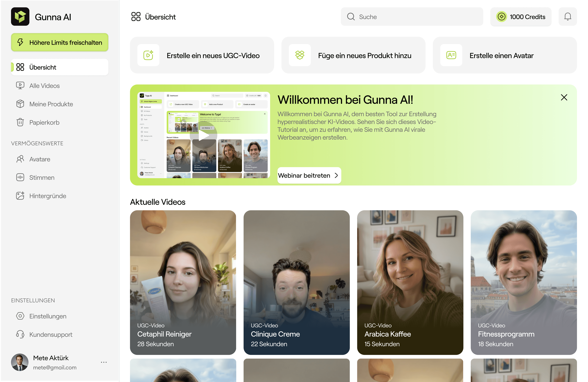This screenshot has height=382, width=588.
Task: Open Hintergründe backgrounds section
Action: tap(48, 196)
